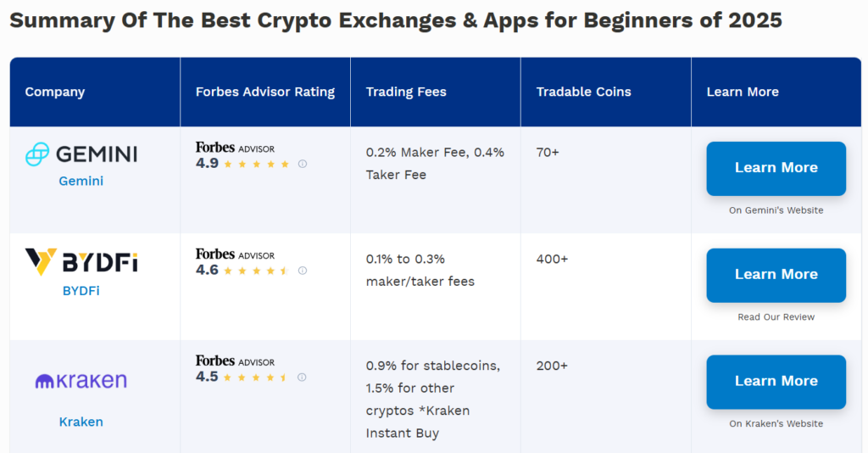Click the Kraken logo image
Viewport: 868px width, 453px height.
(81, 381)
